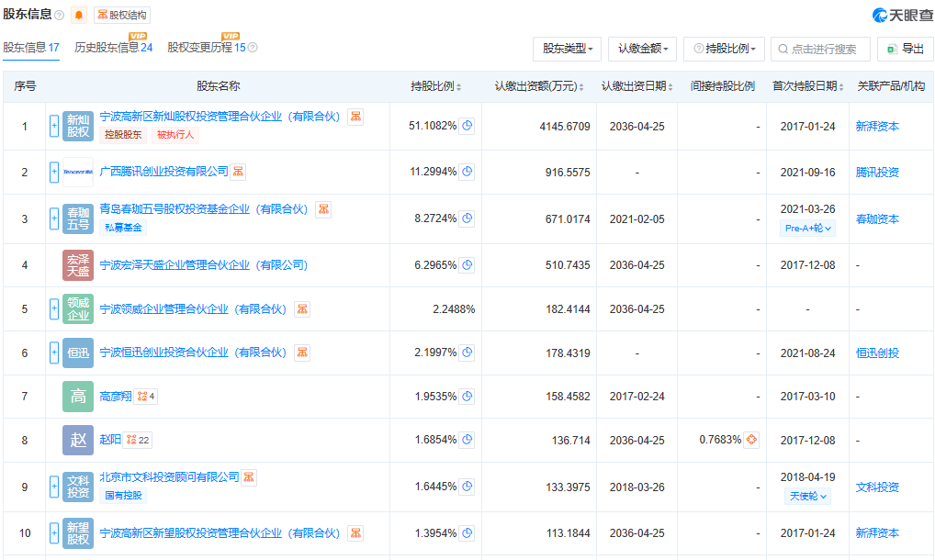
Task: Expand row 10 宁波高新区新望股权 plus toggle
Action: click(x=54, y=533)
